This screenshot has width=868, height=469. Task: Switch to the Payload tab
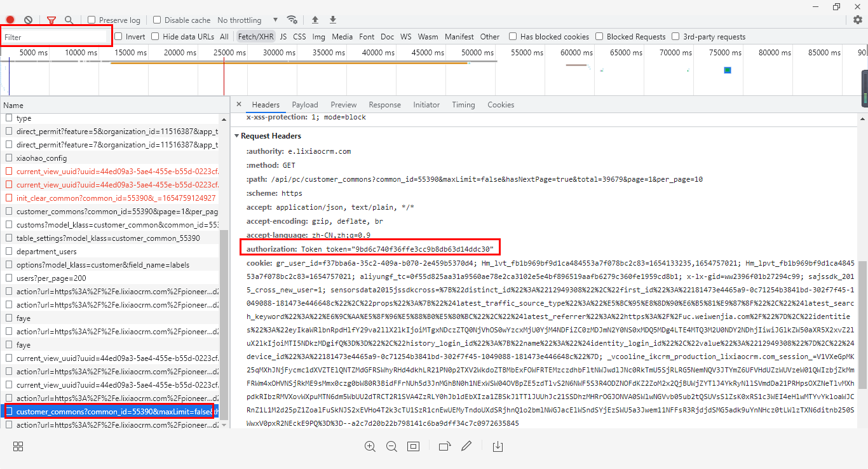tap(305, 105)
